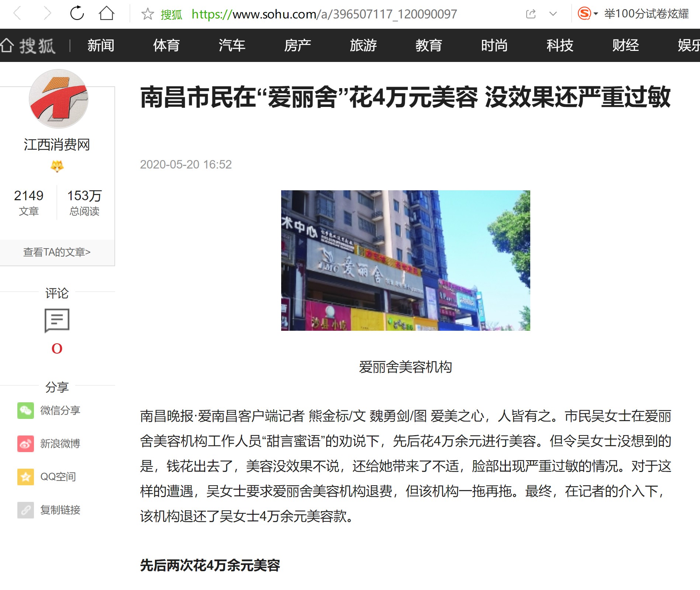This screenshot has width=700, height=590.
Task: Open the 教育 channel
Action: [429, 45]
